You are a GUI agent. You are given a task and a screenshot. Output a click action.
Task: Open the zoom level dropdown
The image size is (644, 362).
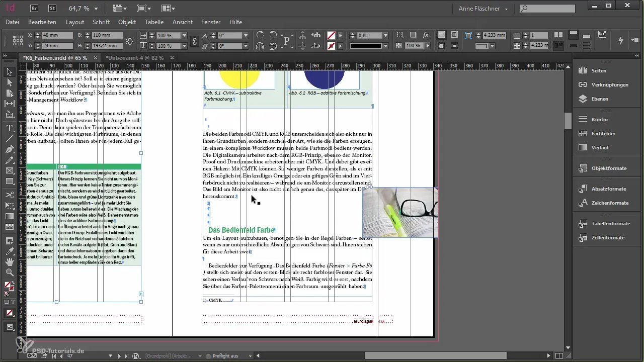pyautogui.click(x=96, y=9)
